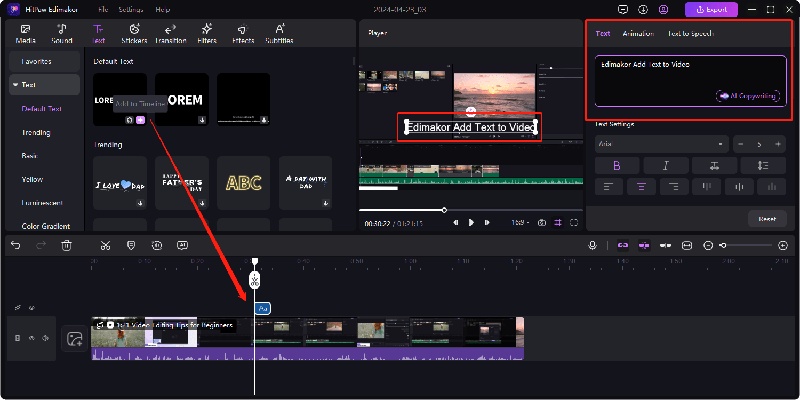Open the Subtitles panel

click(x=279, y=34)
